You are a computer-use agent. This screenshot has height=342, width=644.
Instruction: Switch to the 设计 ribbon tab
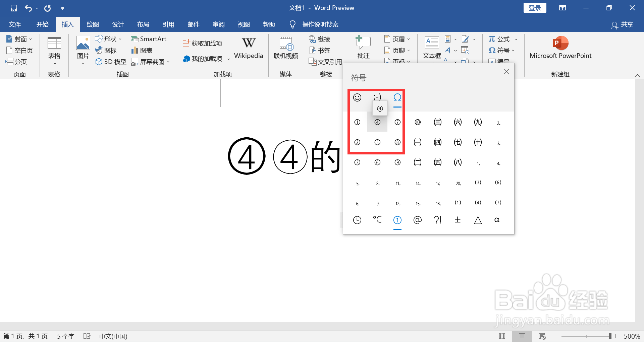pyautogui.click(x=118, y=24)
